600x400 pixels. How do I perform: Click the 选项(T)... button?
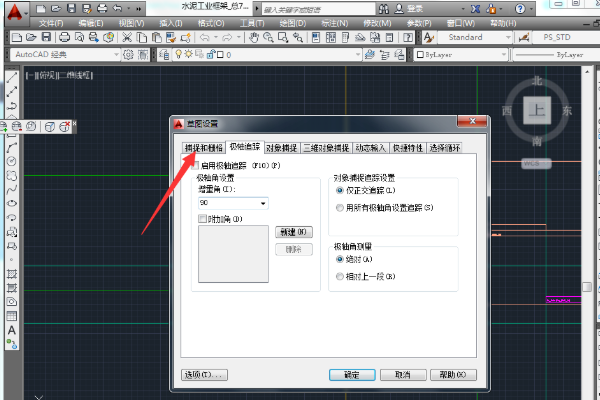point(204,375)
